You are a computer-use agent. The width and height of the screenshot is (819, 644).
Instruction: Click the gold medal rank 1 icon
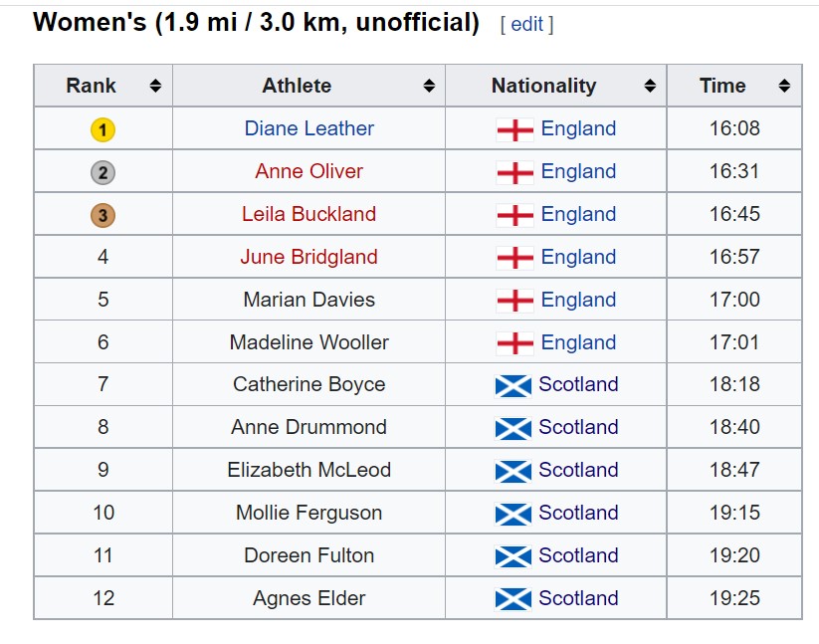(x=102, y=130)
